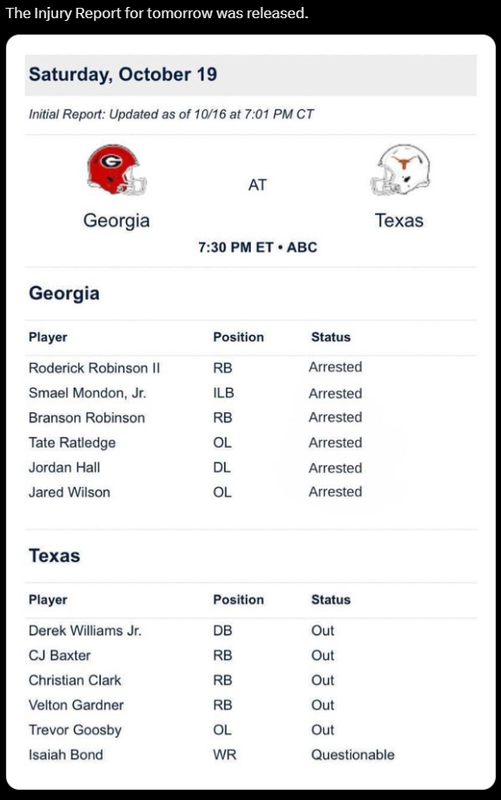The width and height of the screenshot is (501, 800).
Task: Click Jared Wilson's Arrested status
Action: [335, 492]
